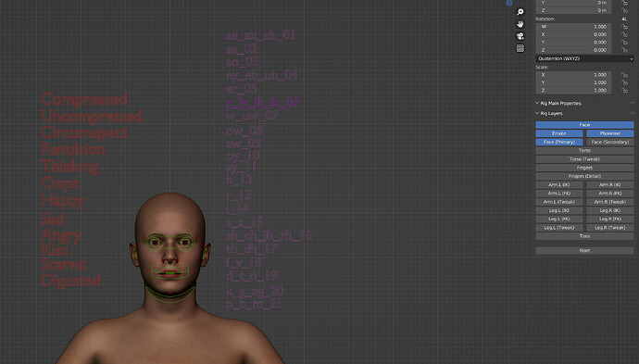This screenshot has width=639, height=364.
Task: Toggle the 4L rotation lock mode
Action: pos(624,19)
